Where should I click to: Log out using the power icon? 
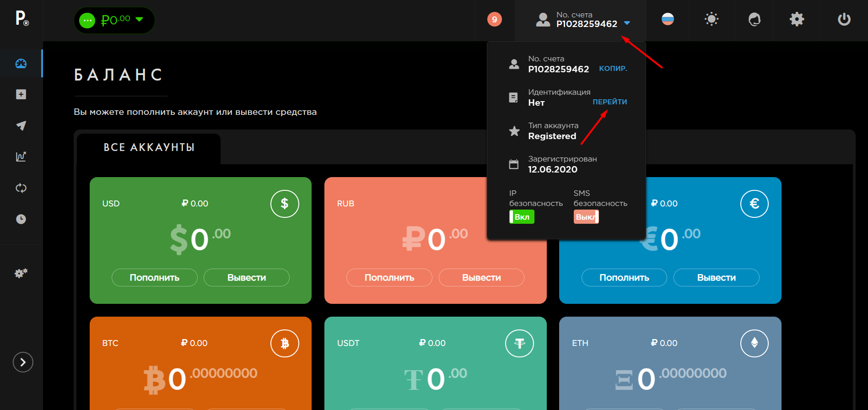coord(844,19)
